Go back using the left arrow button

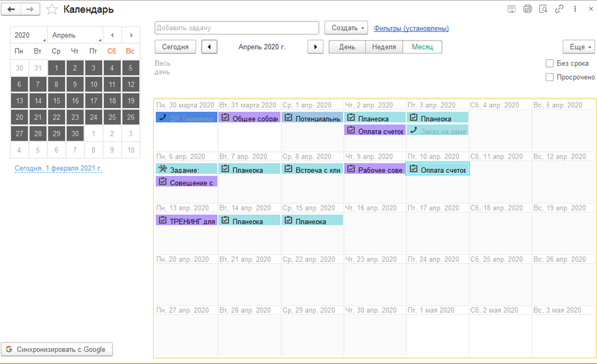11,9
